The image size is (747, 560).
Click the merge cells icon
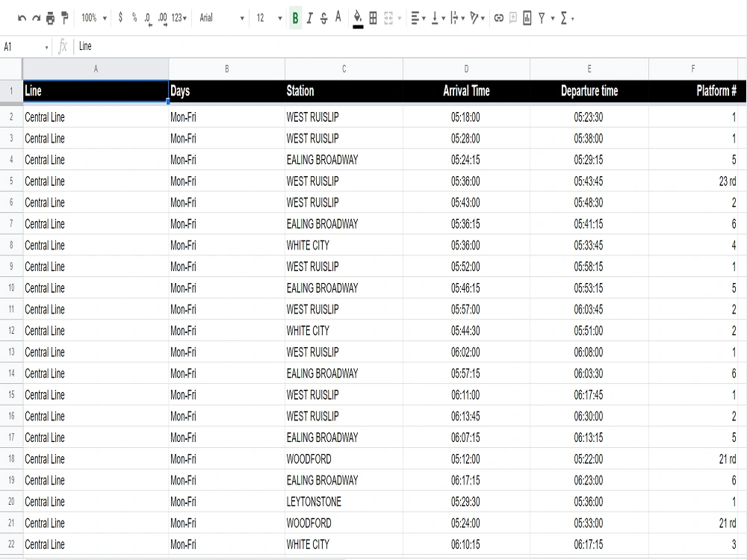(x=388, y=19)
